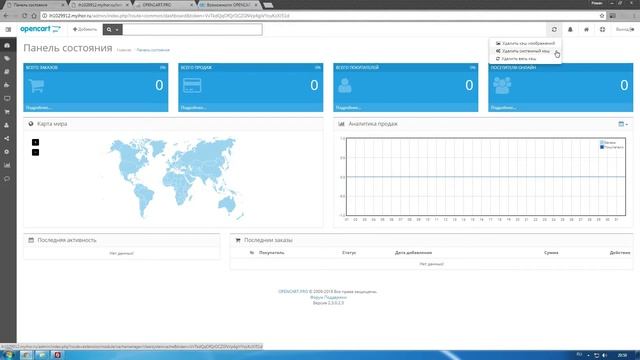Click the Сумма column header in recent orders
Viewport: 640px width, 360px height.
coord(551,253)
